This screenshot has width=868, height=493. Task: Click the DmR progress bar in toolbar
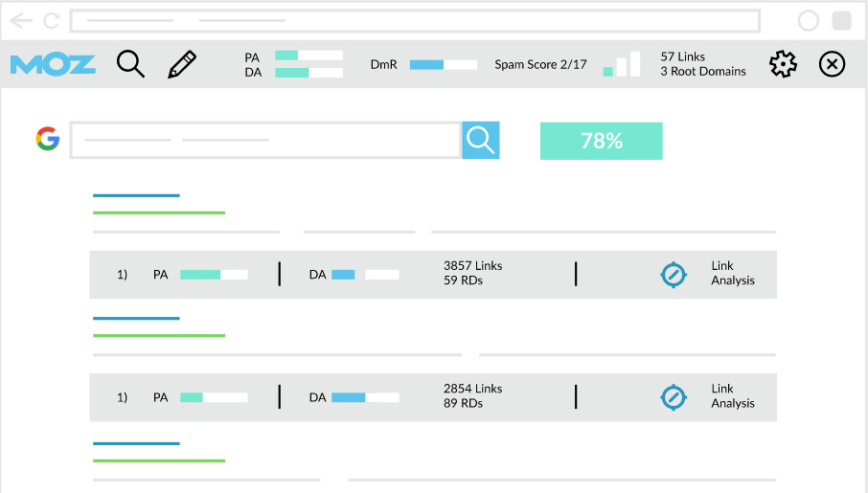pos(443,64)
